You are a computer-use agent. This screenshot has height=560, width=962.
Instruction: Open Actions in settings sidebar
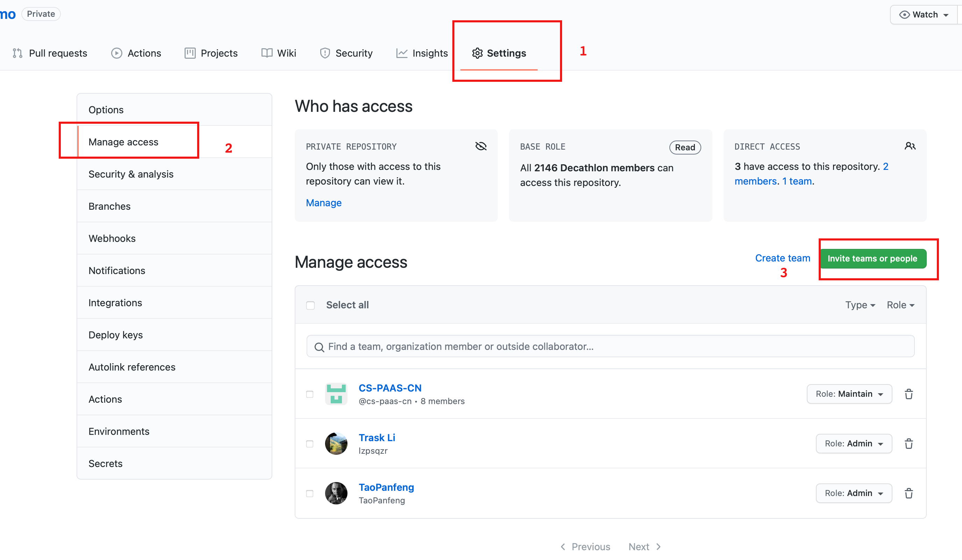(174, 399)
